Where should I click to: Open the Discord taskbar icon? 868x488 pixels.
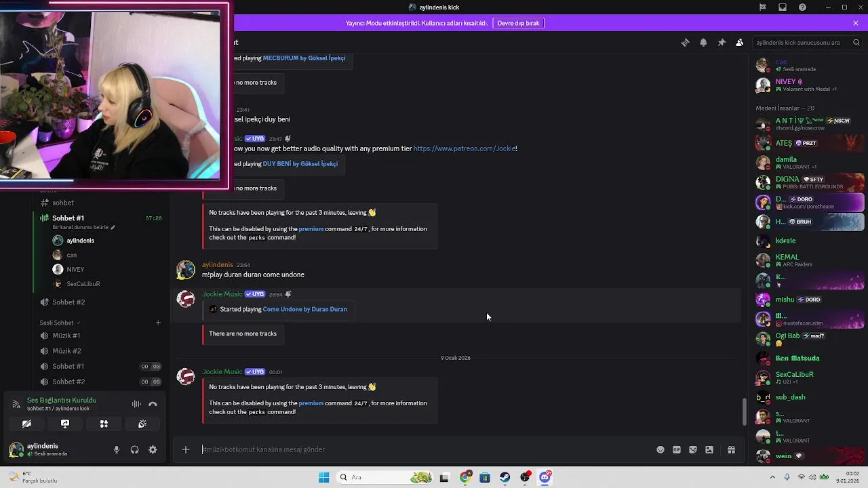click(x=545, y=477)
